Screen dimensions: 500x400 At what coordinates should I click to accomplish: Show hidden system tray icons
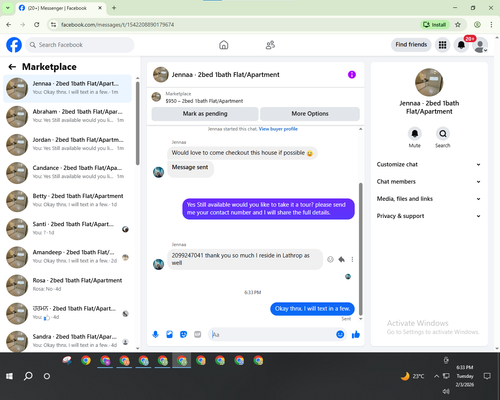pos(436,376)
